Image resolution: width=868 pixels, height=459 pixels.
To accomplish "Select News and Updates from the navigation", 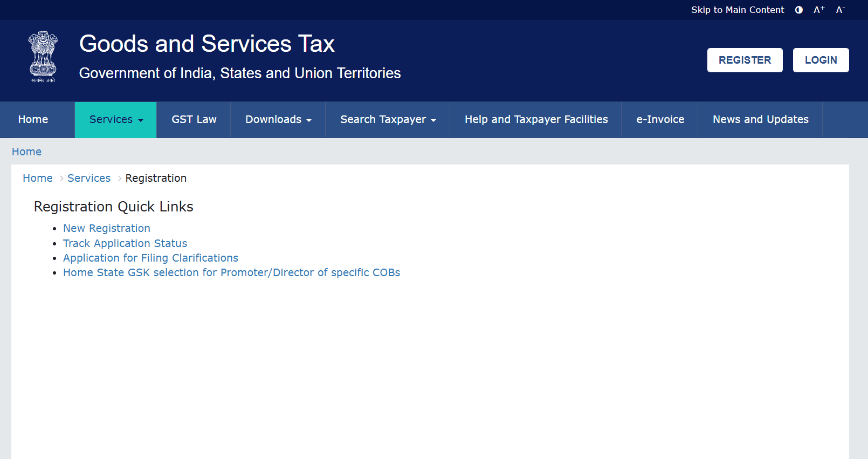I will click(760, 119).
